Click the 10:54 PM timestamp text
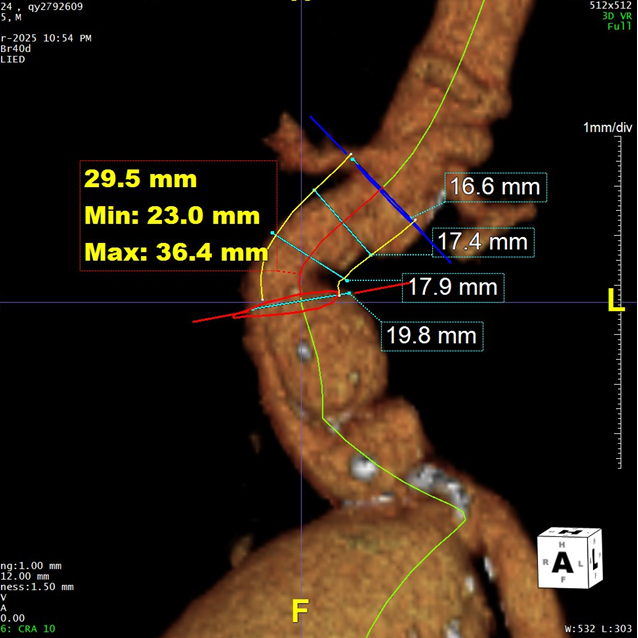 (67, 38)
